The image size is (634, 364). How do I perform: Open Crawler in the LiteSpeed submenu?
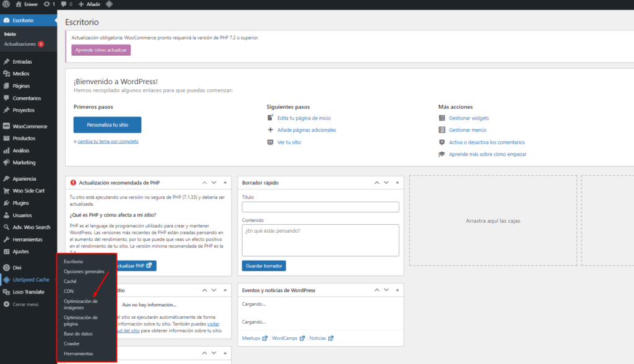point(72,344)
